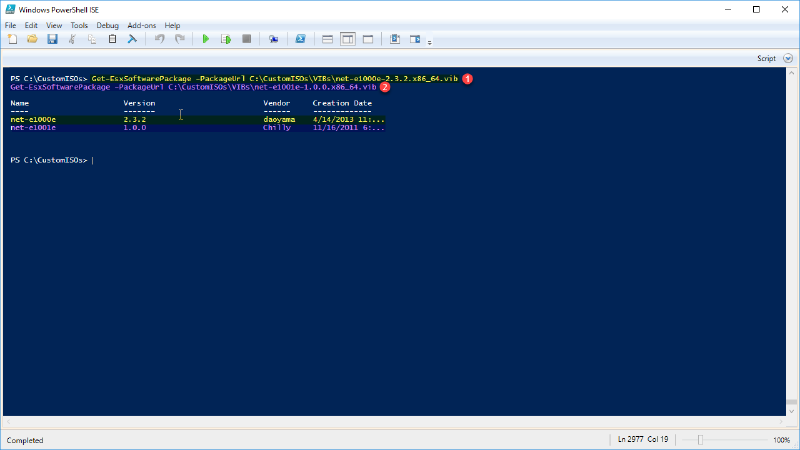Click the vertical scrollbar up arrow
The image size is (800, 450).
[x=792, y=73]
